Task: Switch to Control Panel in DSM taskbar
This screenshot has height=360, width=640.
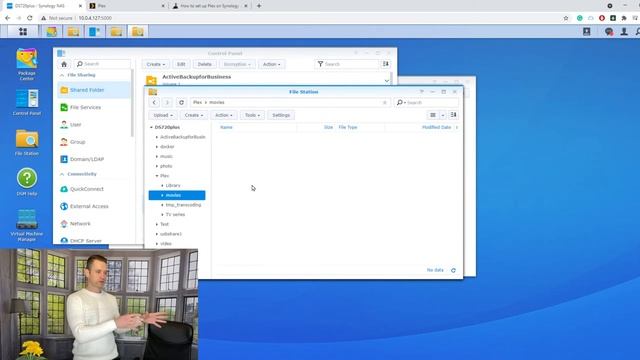Action: tap(95, 31)
